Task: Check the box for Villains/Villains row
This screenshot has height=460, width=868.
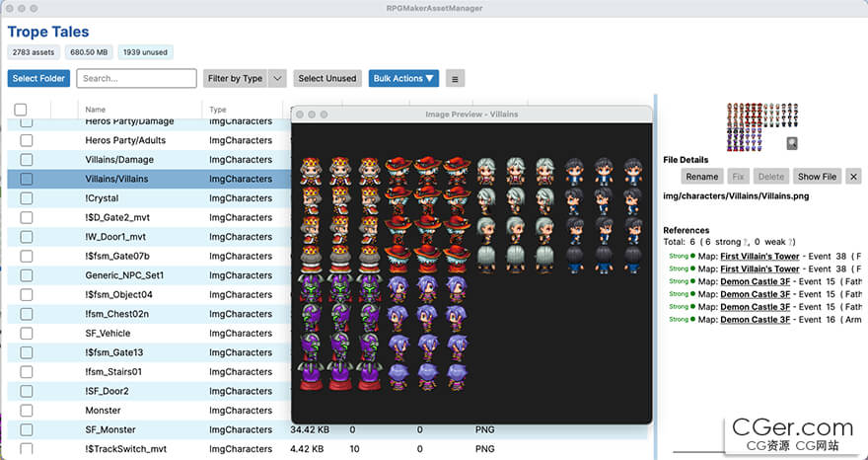Action: pos(26,179)
